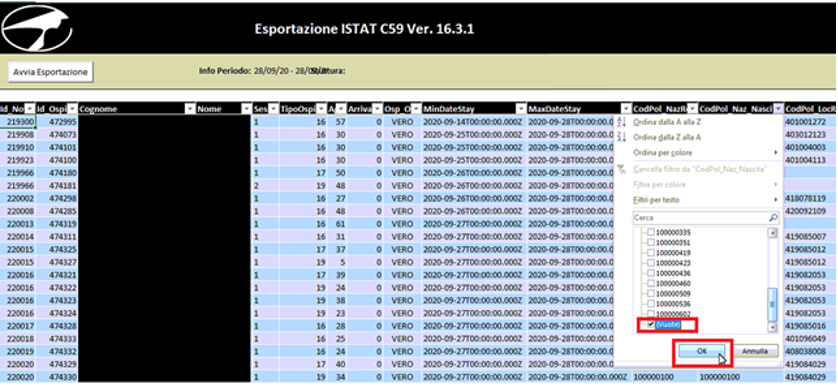The height and width of the screenshot is (386, 838).
Task: Open the Cognome column filter dropdown
Action: 190,109
